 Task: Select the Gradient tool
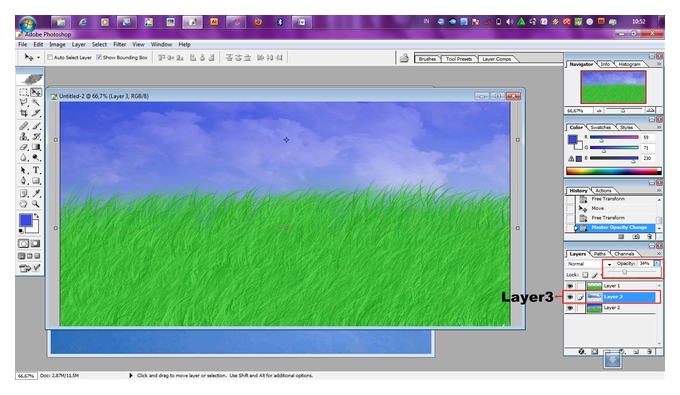(36, 147)
